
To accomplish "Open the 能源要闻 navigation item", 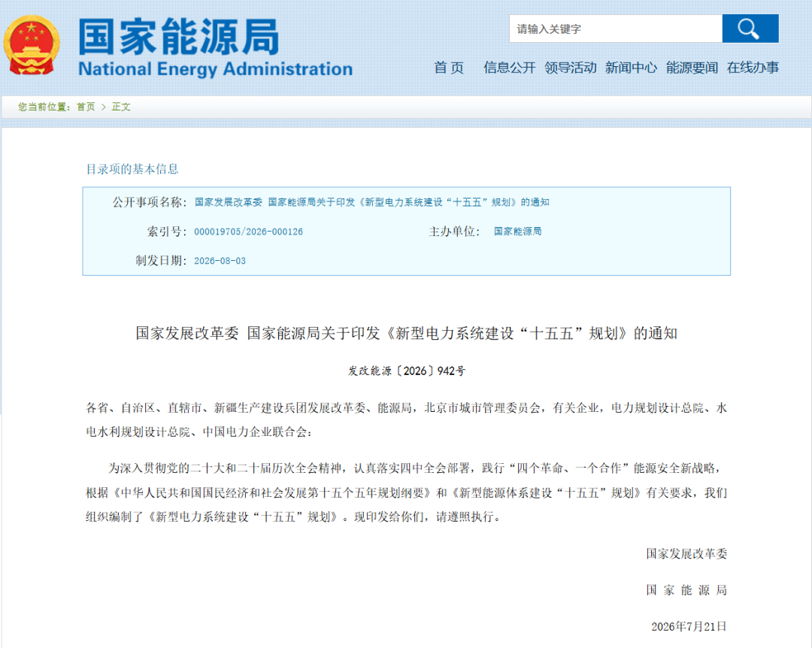I will point(692,68).
